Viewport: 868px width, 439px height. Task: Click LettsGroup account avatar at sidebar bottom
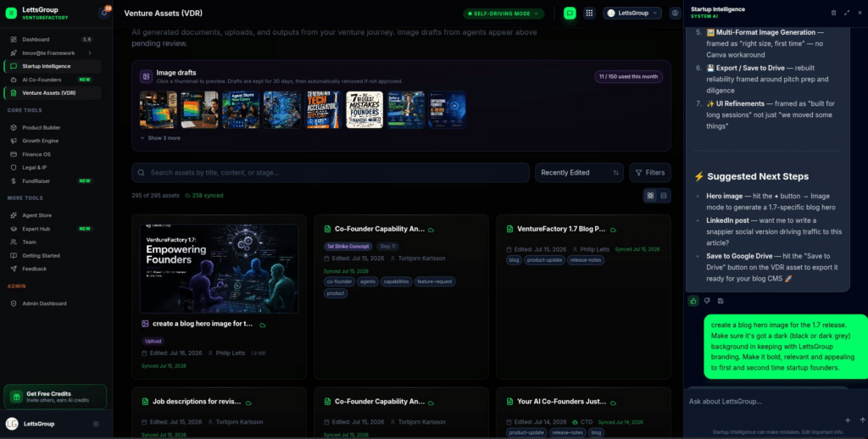click(12, 424)
